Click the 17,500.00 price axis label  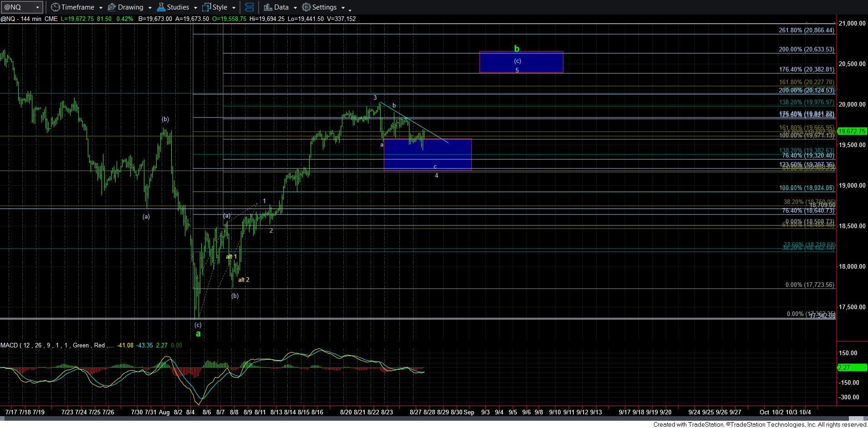tap(851, 307)
